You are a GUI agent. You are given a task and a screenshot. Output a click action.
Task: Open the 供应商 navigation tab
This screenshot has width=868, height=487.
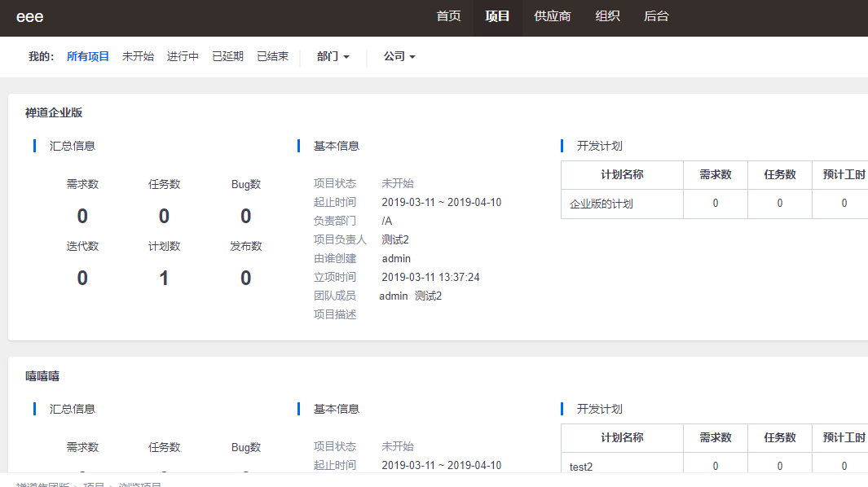(x=552, y=16)
